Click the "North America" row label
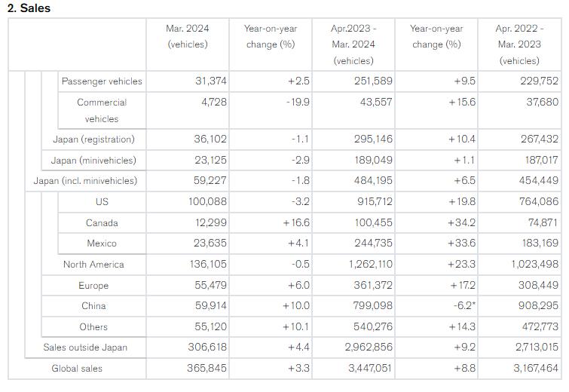The width and height of the screenshot is (569, 392). [93, 265]
